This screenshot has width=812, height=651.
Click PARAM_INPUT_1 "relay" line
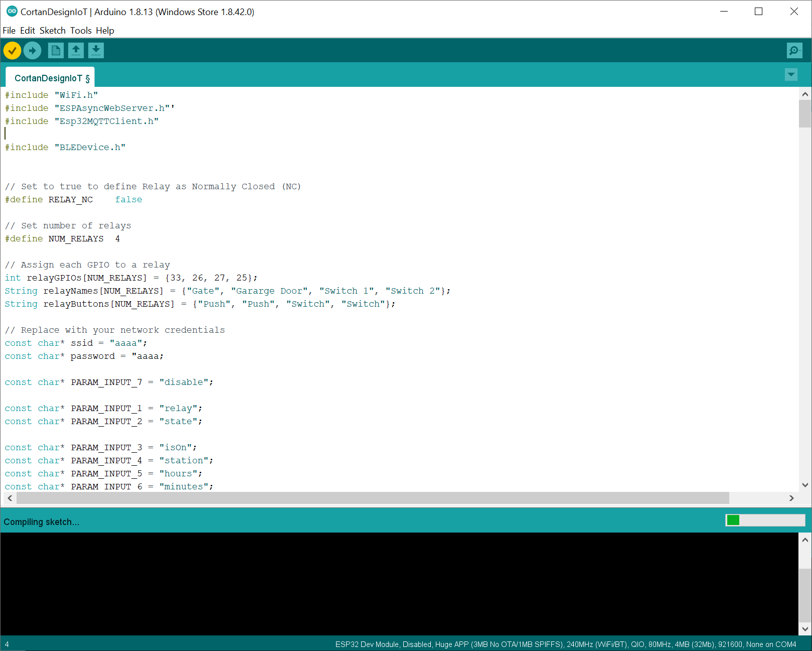(103, 408)
